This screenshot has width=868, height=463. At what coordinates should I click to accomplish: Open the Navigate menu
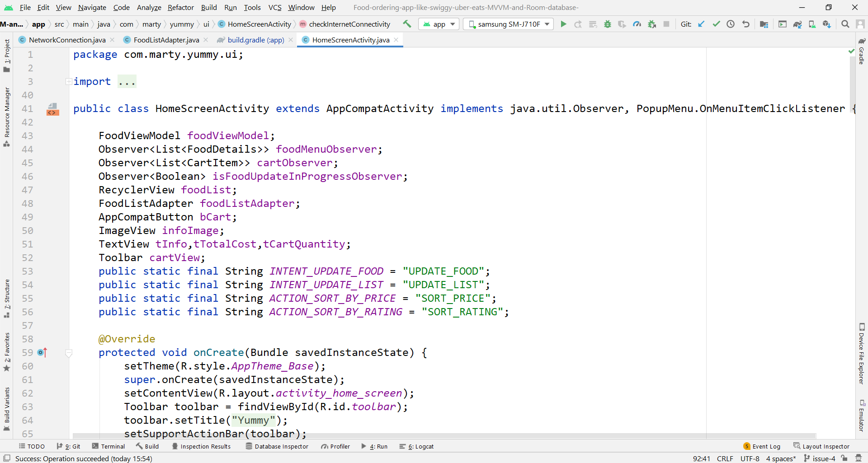coord(92,7)
